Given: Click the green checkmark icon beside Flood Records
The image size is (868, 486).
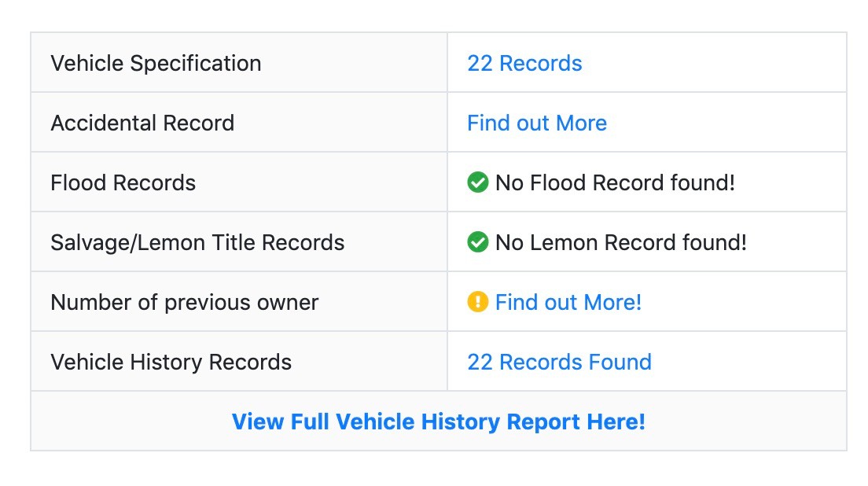Looking at the screenshot, I should [x=478, y=182].
